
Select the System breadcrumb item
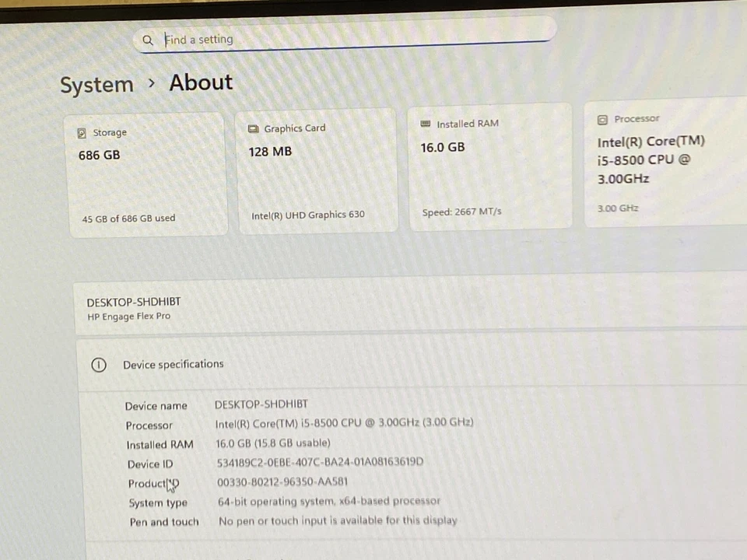pos(96,84)
